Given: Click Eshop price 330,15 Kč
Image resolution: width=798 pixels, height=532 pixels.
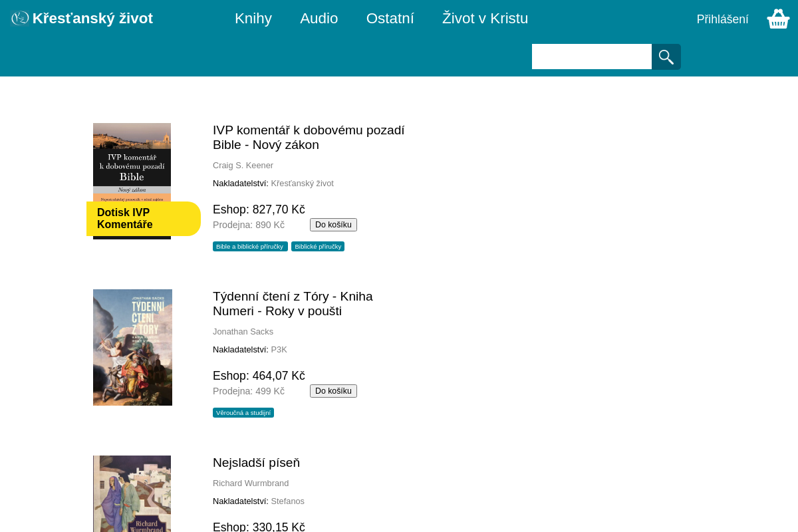Looking at the screenshot, I should pyautogui.click(x=259, y=527).
